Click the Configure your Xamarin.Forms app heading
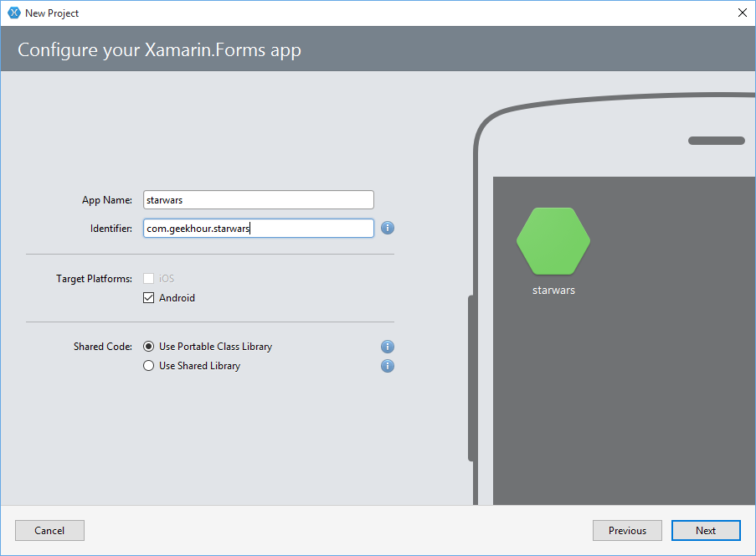 coord(159,50)
